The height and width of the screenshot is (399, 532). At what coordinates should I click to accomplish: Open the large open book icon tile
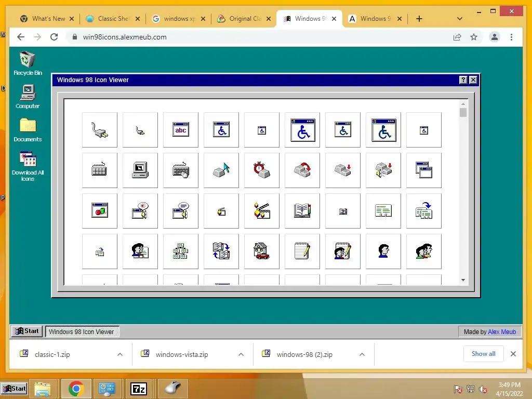302,211
